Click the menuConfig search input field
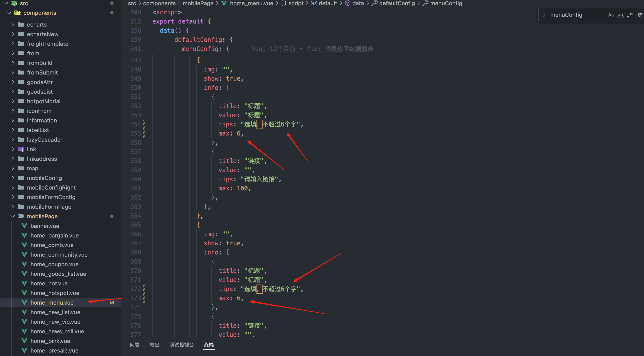This screenshot has height=356, width=644. tap(577, 15)
